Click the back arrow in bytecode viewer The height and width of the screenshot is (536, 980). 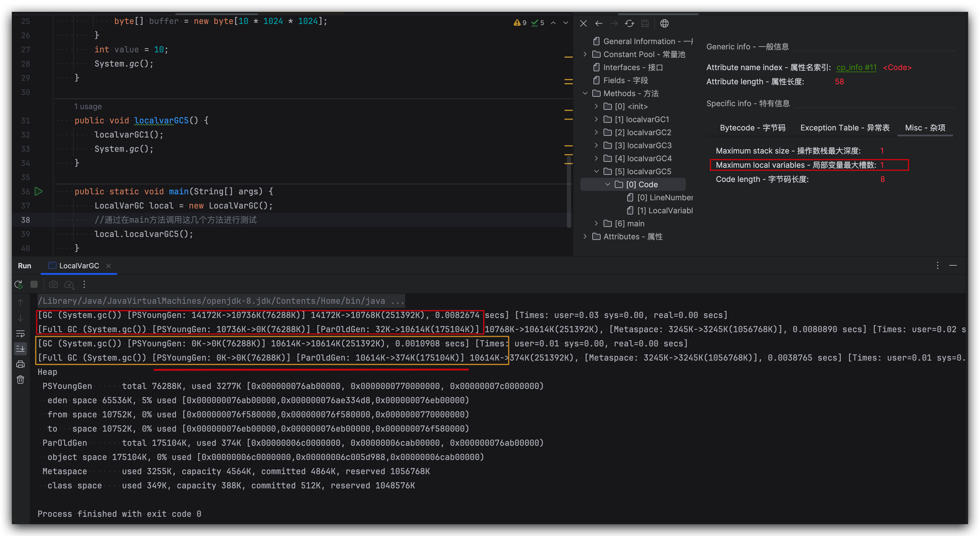click(x=599, y=24)
